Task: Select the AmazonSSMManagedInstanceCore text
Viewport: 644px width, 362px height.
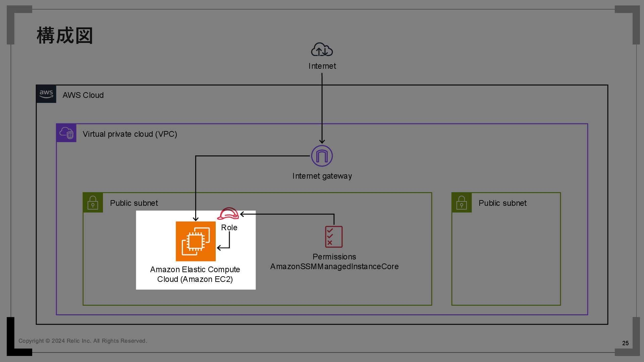Action: coord(334,266)
